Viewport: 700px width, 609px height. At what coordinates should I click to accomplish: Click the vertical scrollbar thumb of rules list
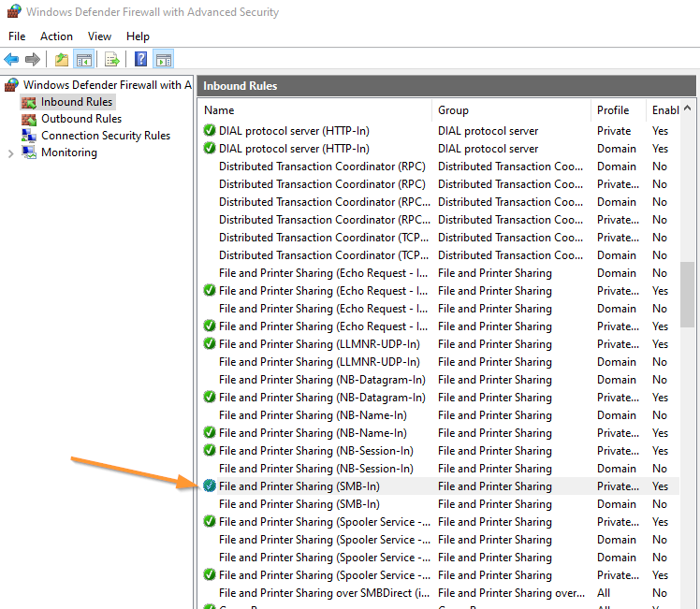point(688,295)
